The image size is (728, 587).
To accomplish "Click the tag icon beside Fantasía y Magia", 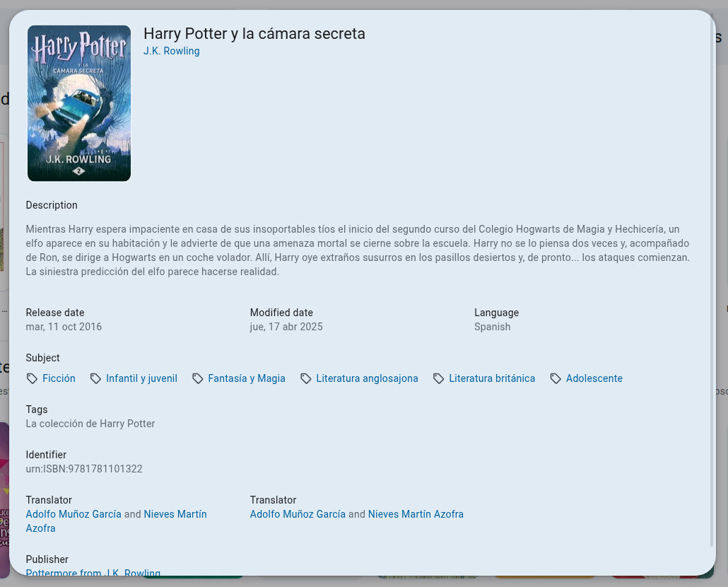I will (198, 379).
